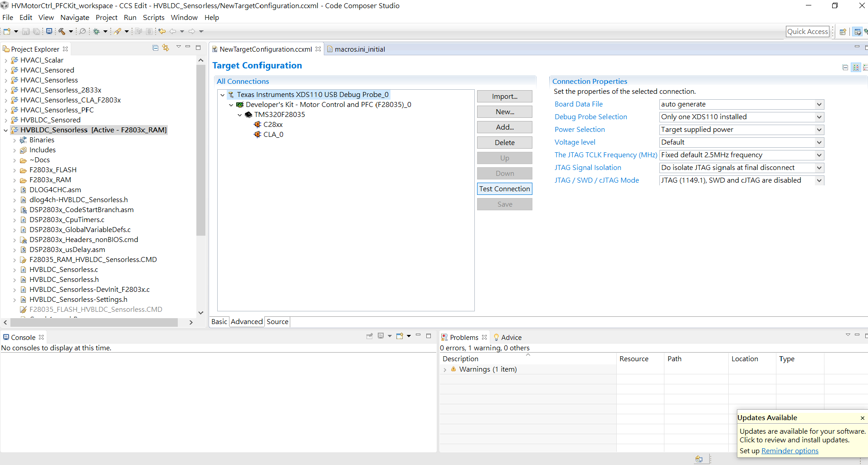The height and width of the screenshot is (465, 868).
Task: Click the Save All toolbar icon
Action: [36, 31]
